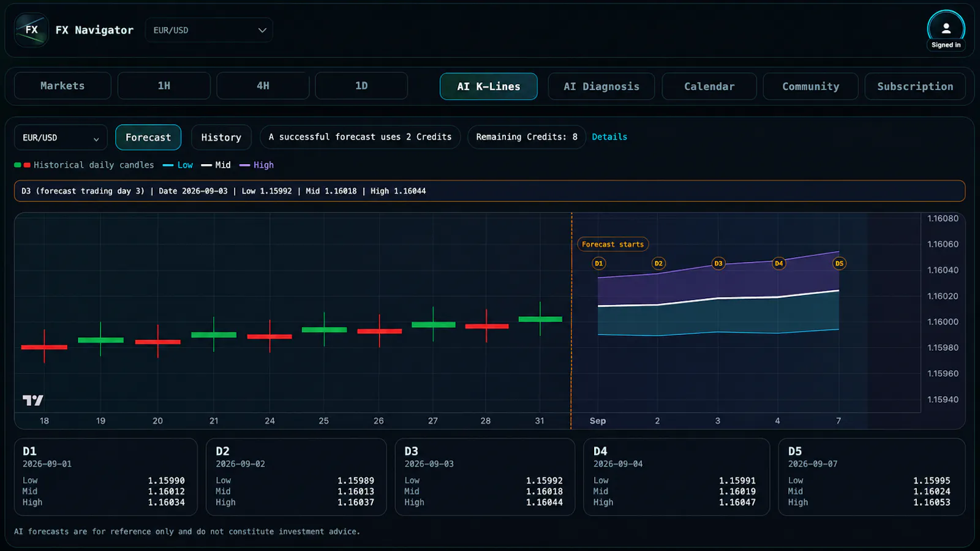Click the Remaining Credits: 8 pill

tap(527, 137)
